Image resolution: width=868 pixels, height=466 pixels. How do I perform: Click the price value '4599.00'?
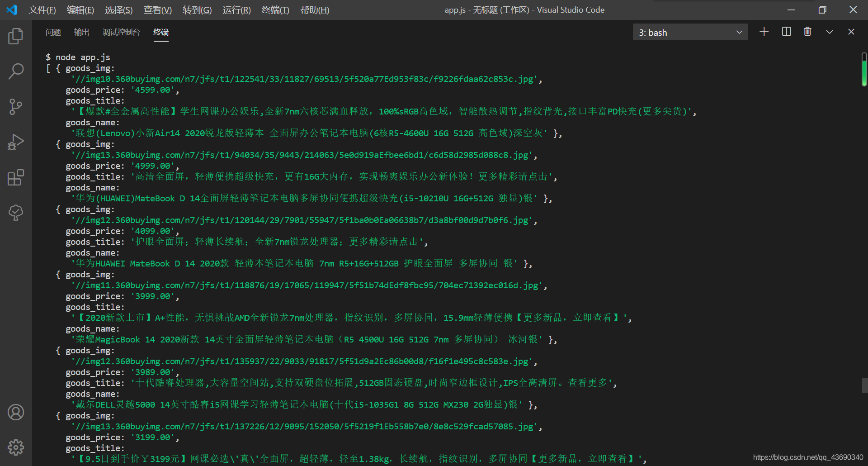click(x=153, y=90)
